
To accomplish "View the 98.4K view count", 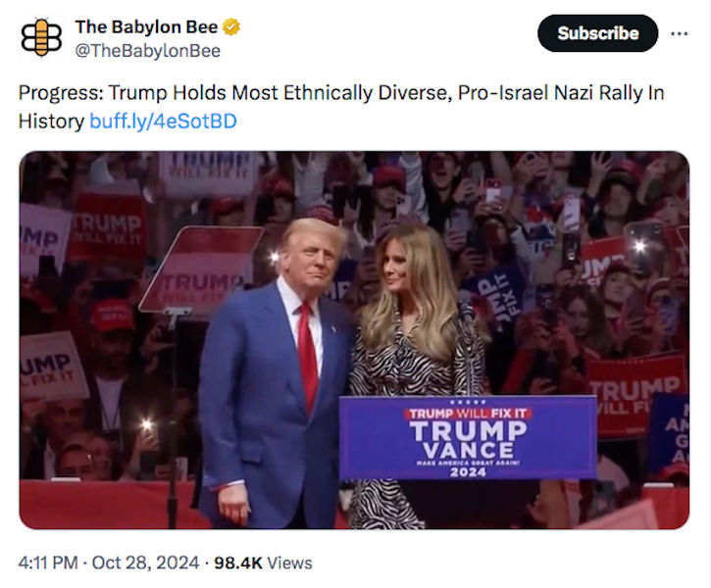I will coord(238,563).
